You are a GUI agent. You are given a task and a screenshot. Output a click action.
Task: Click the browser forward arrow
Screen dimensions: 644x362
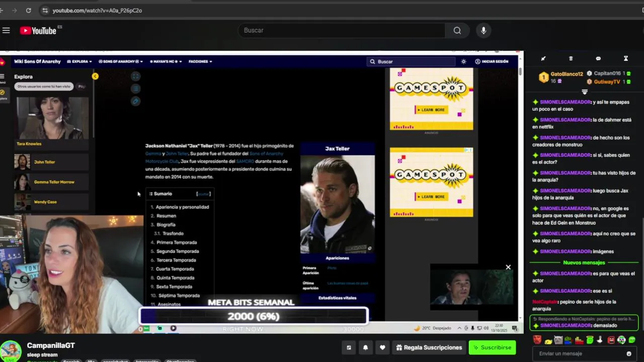(14, 10)
